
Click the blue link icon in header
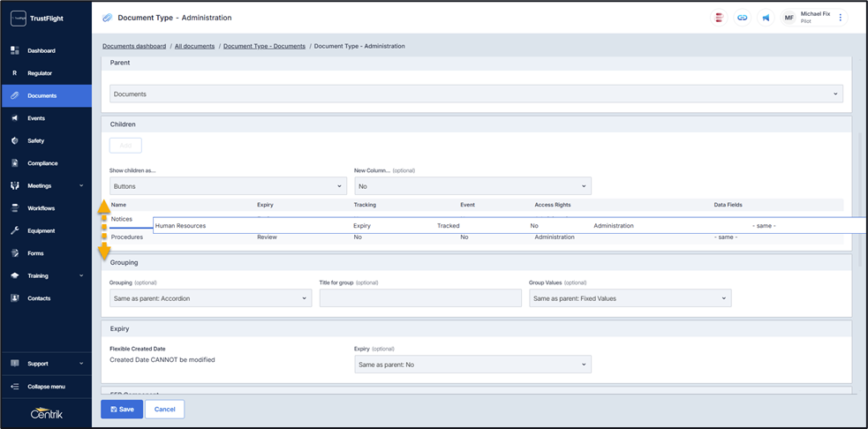pyautogui.click(x=743, y=18)
